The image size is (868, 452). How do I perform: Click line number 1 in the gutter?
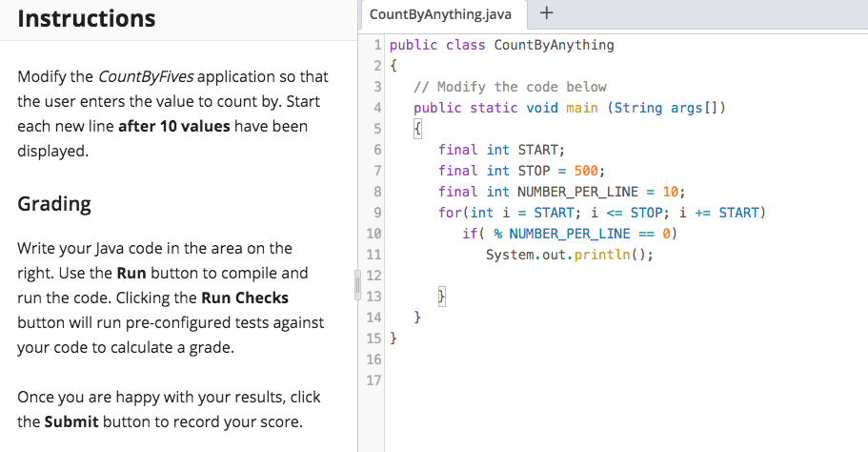pyautogui.click(x=377, y=45)
